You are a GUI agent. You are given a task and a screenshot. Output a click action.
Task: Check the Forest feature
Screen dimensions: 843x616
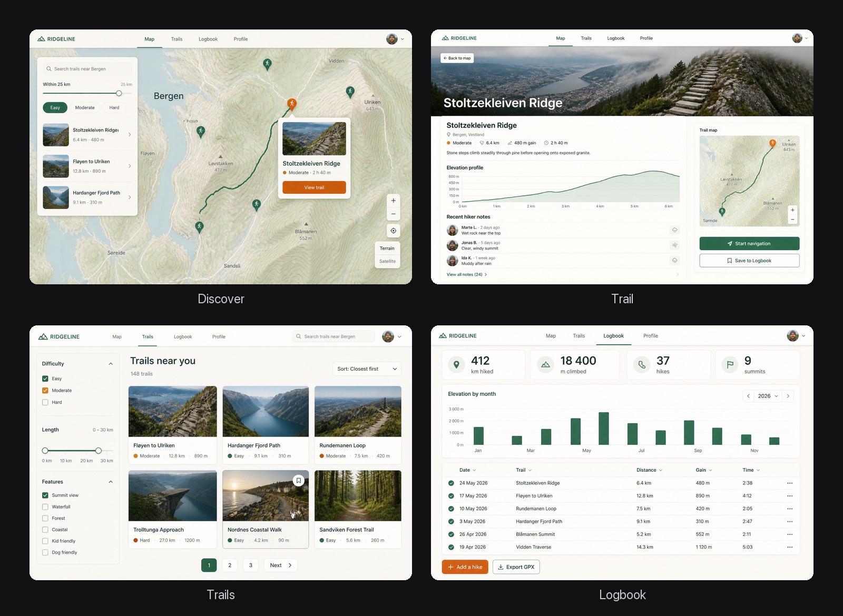point(45,519)
